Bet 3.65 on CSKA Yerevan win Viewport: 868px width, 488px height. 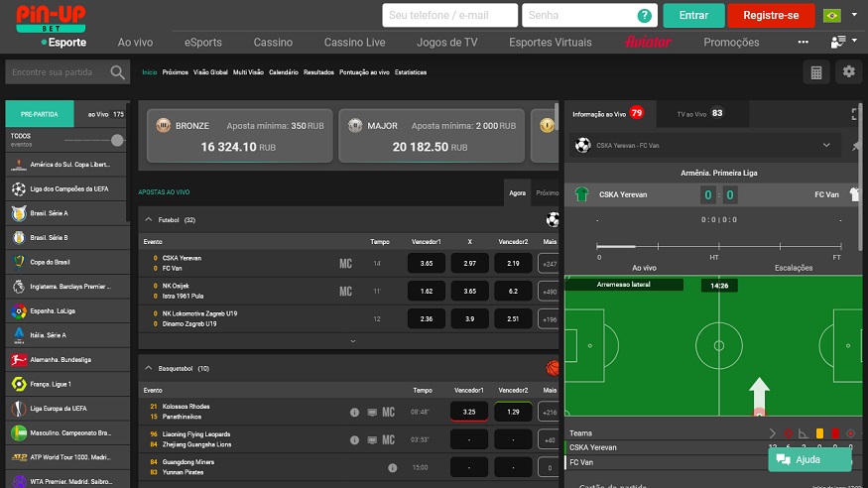pyautogui.click(x=427, y=264)
